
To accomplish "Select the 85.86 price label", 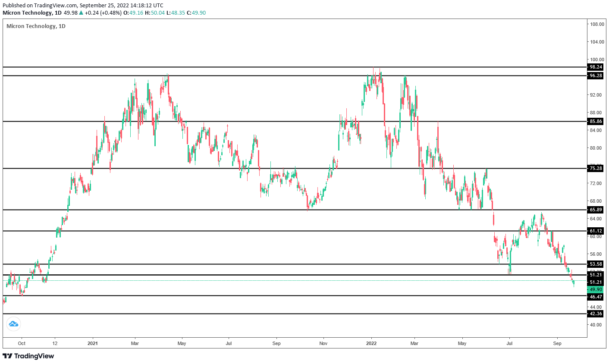I will coord(596,122).
